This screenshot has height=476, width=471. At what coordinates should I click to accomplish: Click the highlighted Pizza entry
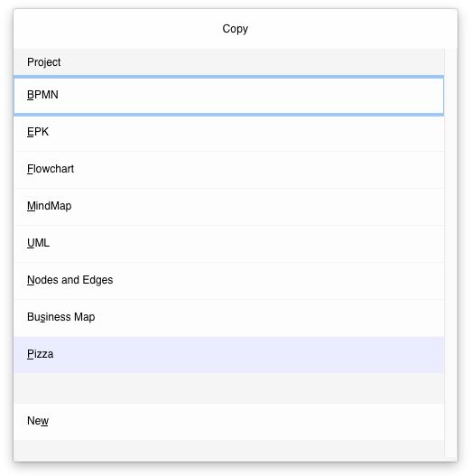click(x=228, y=355)
